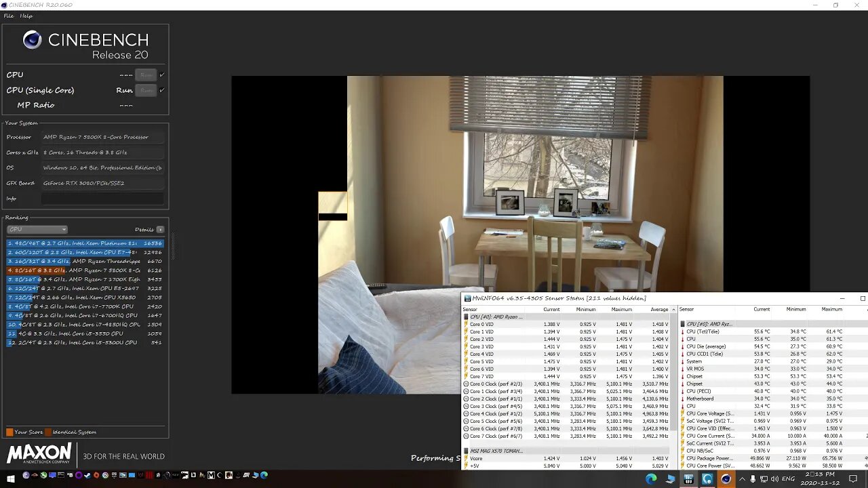This screenshot has height=488, width=868.
Task: Select Core 7 Clock (perf #6/7) row
Action: 566,436
